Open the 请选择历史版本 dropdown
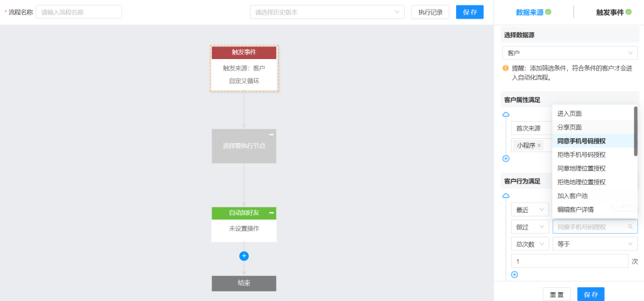 coord(327,12)
